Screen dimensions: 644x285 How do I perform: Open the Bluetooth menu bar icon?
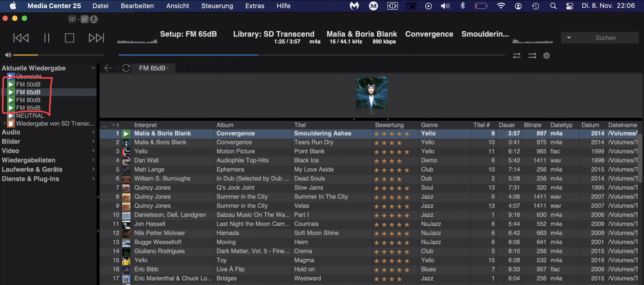coord(463,6)
